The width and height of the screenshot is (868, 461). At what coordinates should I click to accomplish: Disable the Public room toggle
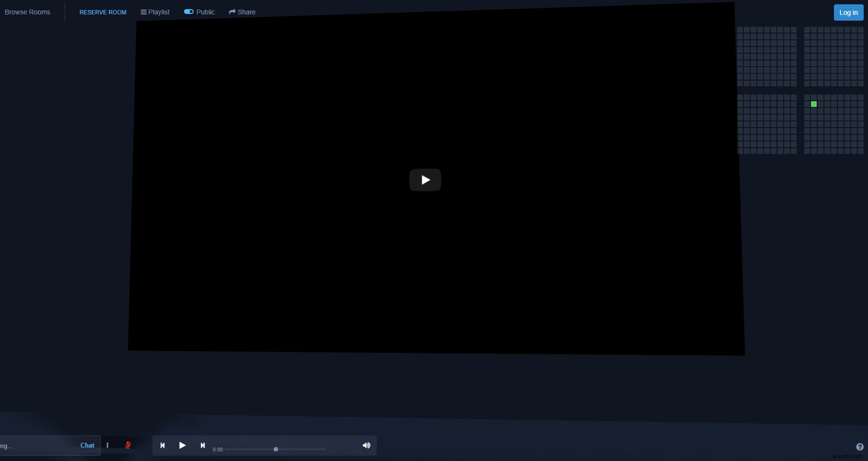point(188,12)
